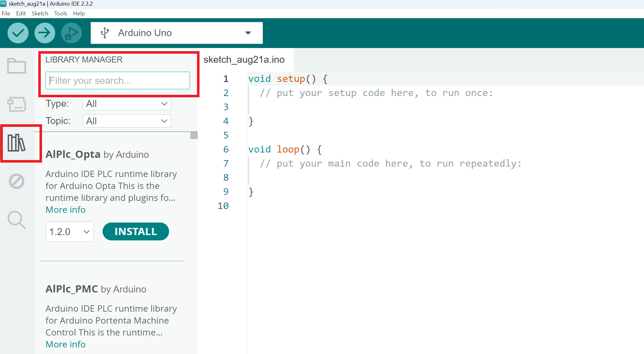Expand the Arduino Uno board dropdown

248,33
